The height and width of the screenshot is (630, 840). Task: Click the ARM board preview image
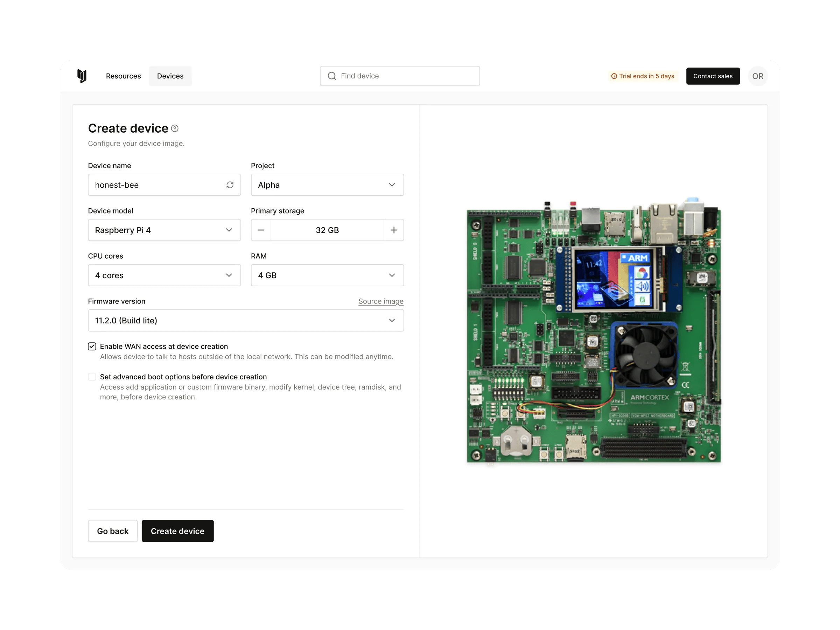click(594, 330)
